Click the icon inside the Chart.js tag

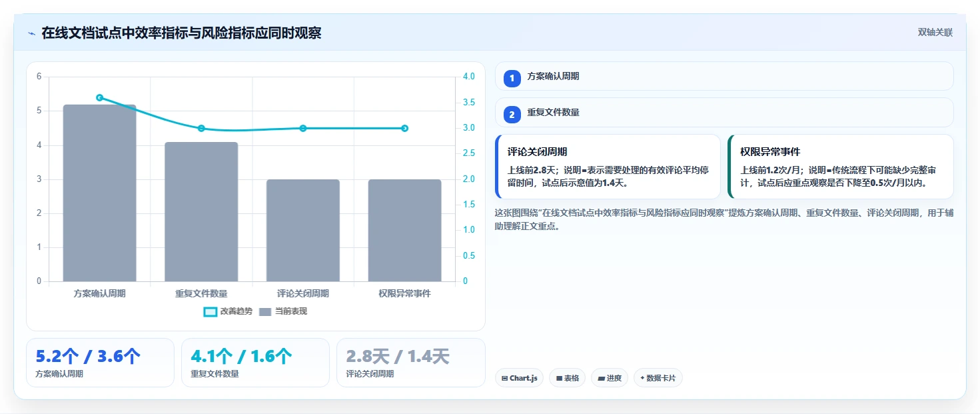pyautogui.click(x=505, y=378)
